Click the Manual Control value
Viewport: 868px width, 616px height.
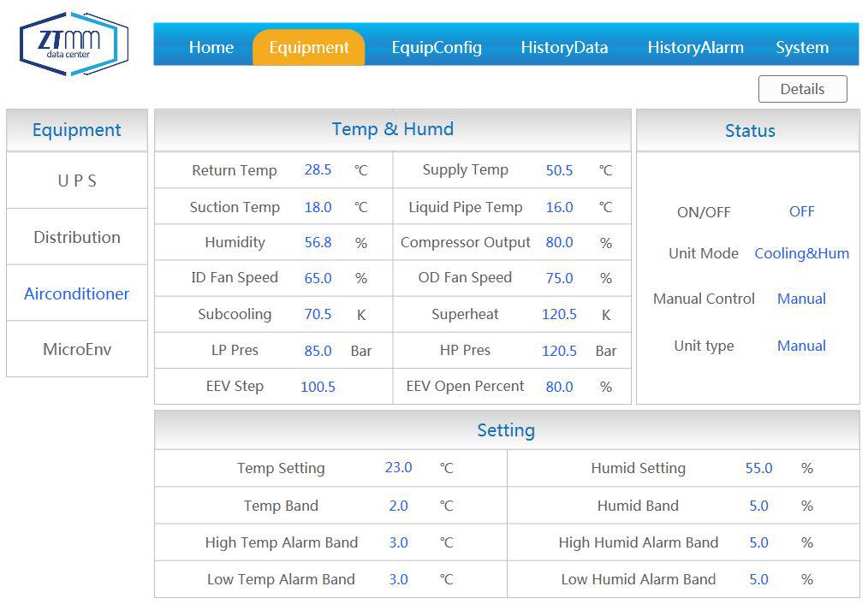(x=801, y=299)
